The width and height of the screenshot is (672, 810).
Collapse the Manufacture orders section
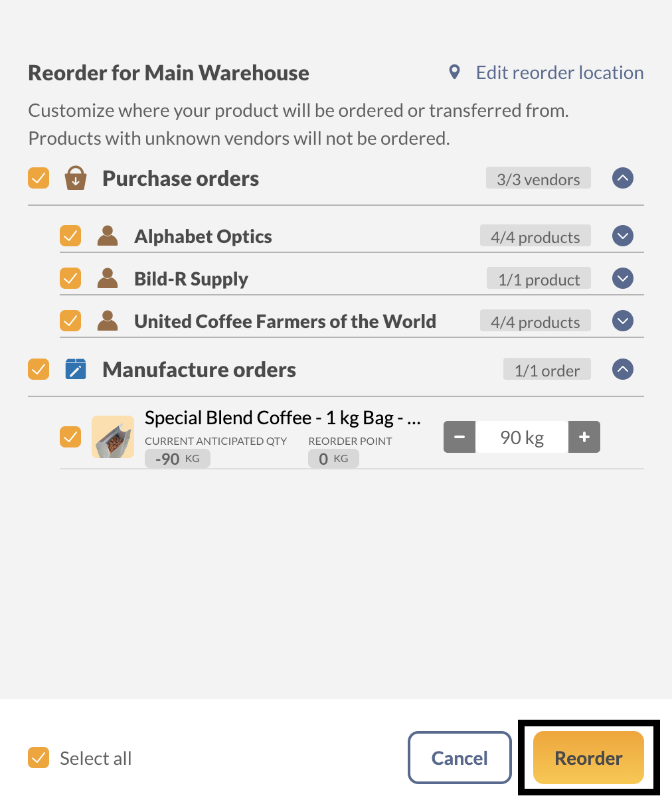[623, 369]
